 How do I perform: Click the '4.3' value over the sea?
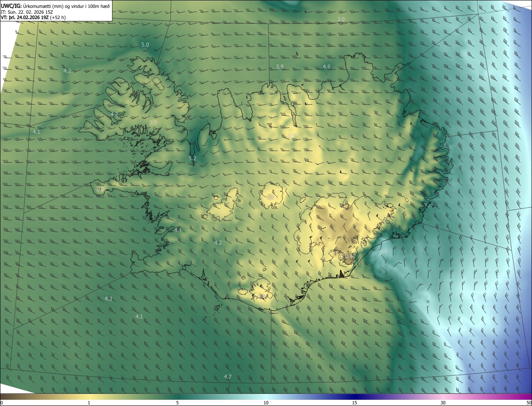[x=108, y=298]
